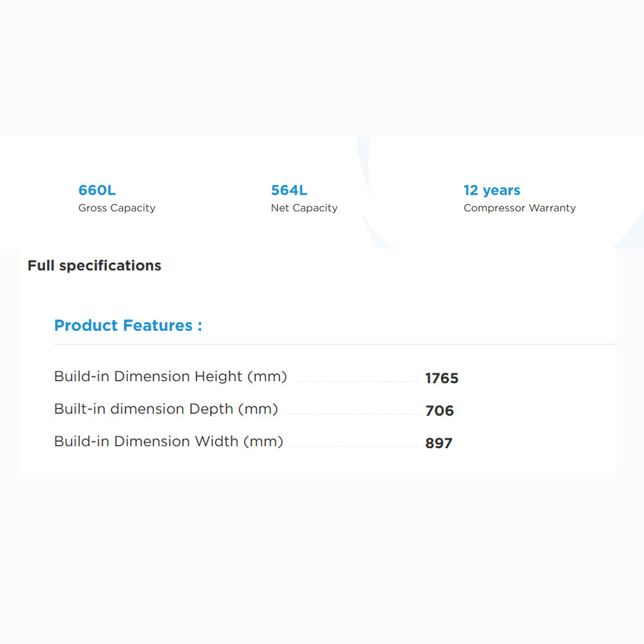This screenshot has width=644, height=644.
Task: Select the depth value 706
Action: (439, 411)
